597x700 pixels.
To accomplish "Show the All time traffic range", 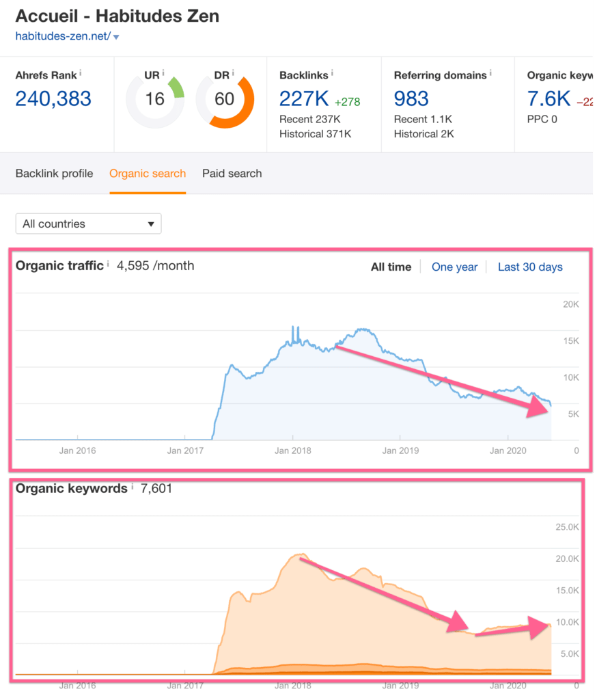I will [x=391, y=267].
